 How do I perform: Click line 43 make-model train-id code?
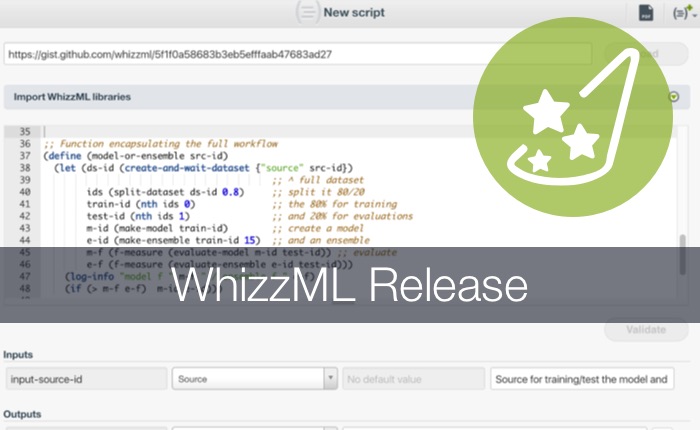(x=157, y=228)
